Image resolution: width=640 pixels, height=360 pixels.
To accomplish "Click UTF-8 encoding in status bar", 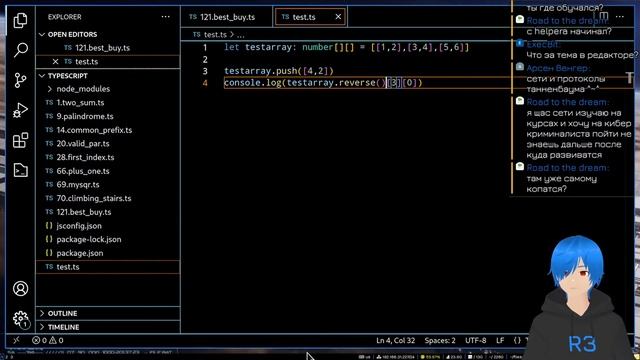I will 476,340.
